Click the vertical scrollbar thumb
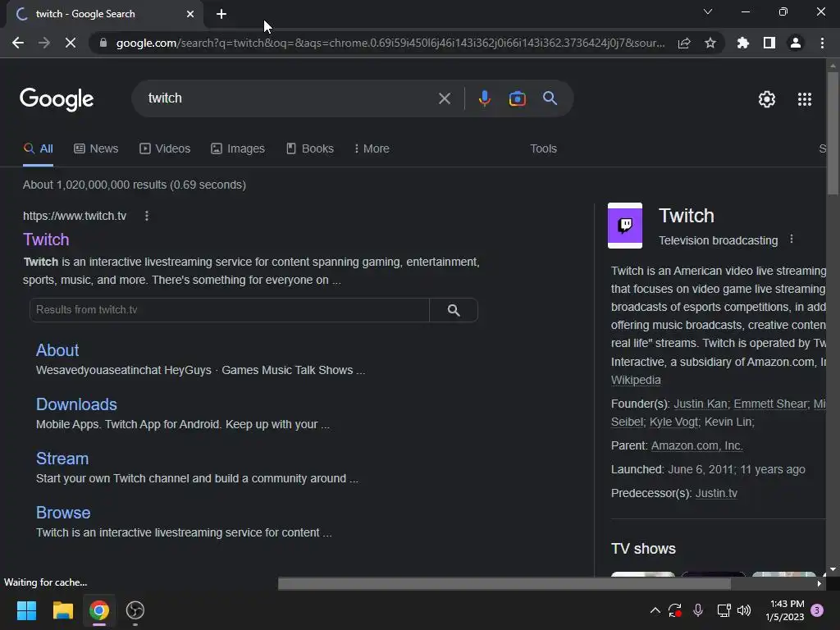Image resolution: width=840 pixels, height=630 pixels. click(x=833, y=133)
